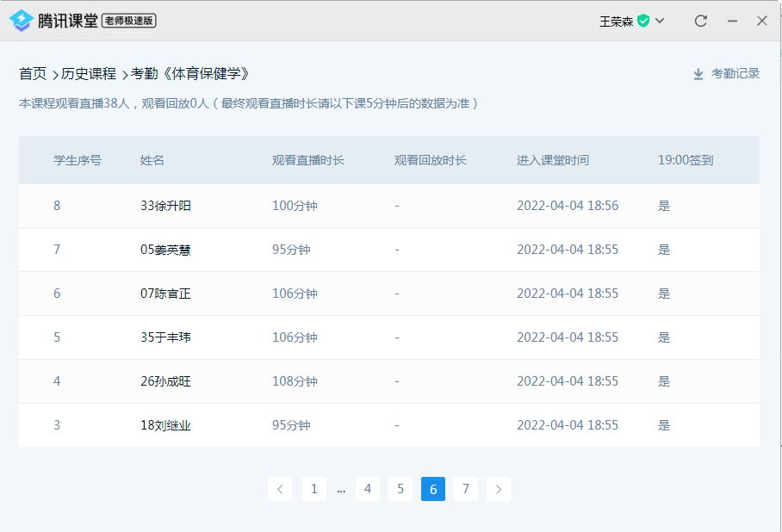
Task: Open the 考勤记录 export link
Action: [735, 74]
